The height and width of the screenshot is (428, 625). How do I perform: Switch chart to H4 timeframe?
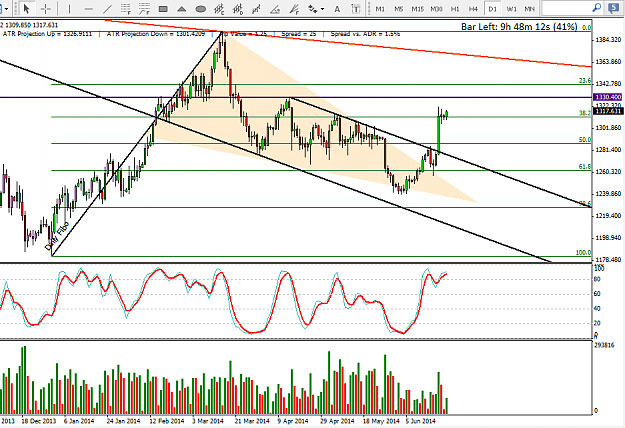473,8
